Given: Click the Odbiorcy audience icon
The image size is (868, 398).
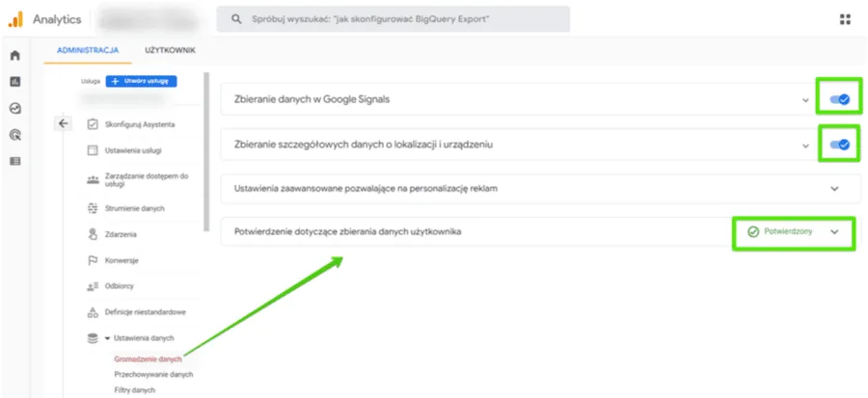Looking at the screenshot, I should [93, 286].
